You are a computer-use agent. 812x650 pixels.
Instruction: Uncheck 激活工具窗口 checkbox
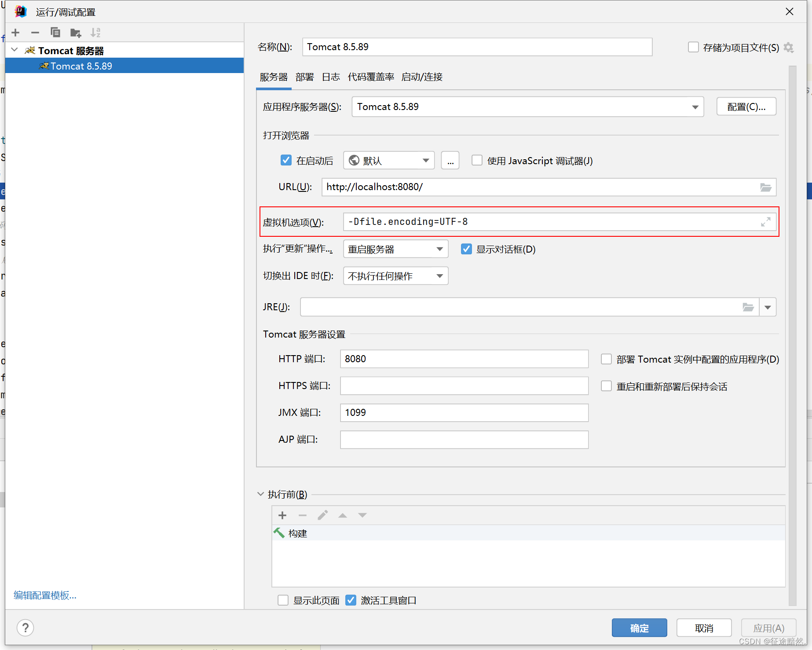[x=351, y=600]
